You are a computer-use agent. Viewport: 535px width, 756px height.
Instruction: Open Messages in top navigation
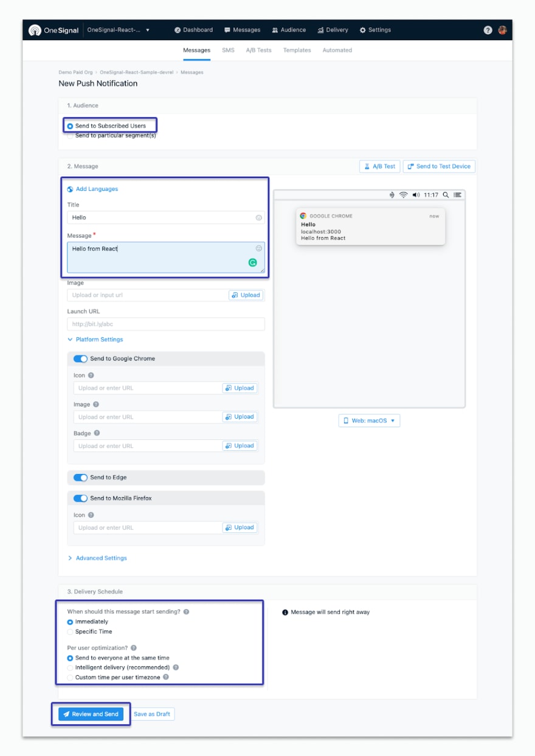tap(242, 30)
